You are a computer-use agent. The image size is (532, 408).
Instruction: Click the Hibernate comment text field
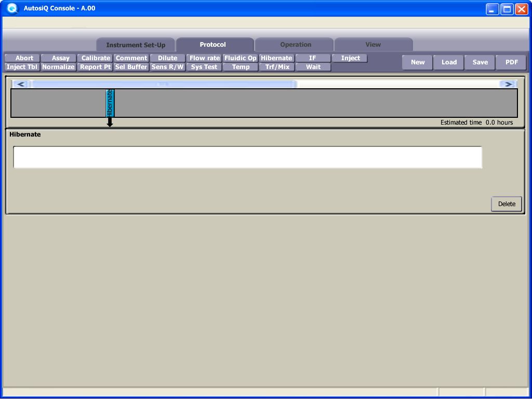[x=248, y=157]
